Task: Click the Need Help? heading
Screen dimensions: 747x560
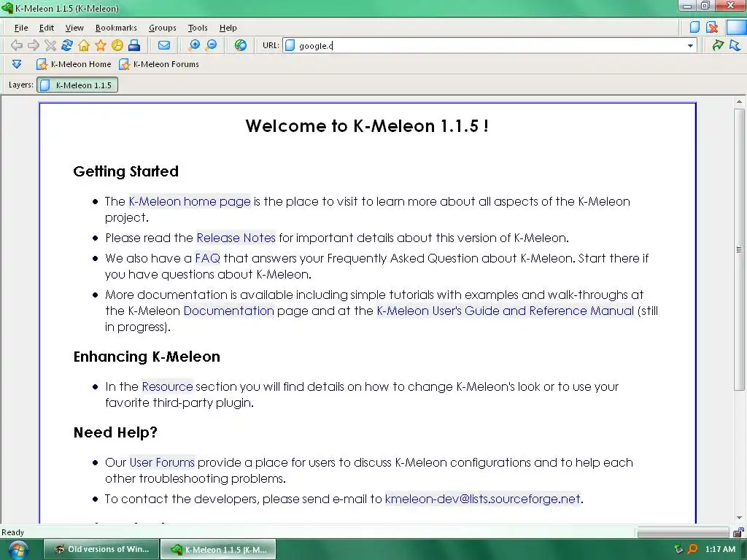Action: click(x=115, y=432)
